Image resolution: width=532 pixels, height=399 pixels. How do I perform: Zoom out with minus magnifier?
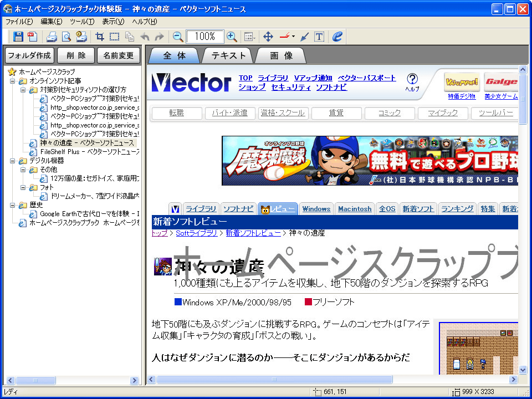click(x=178, y=37)
